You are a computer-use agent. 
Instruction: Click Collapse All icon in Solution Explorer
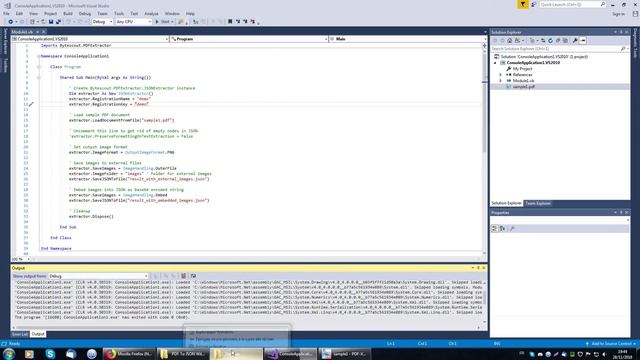coord(558,40)
